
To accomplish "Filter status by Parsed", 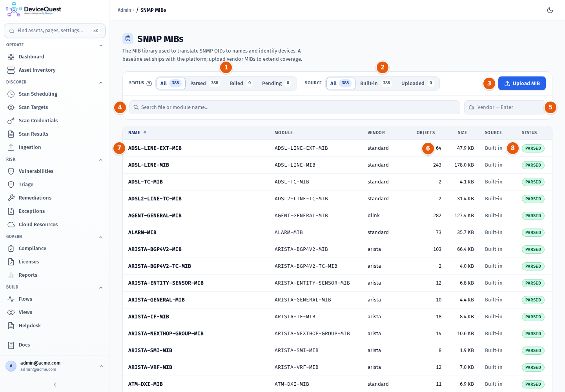I will [x=205, y=83].
